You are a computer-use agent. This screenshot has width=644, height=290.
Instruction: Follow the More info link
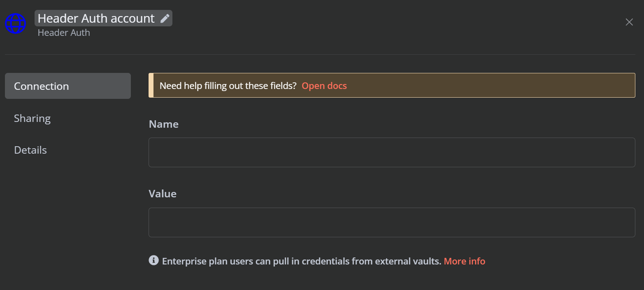pyautogui.click(x=465, y=261)
